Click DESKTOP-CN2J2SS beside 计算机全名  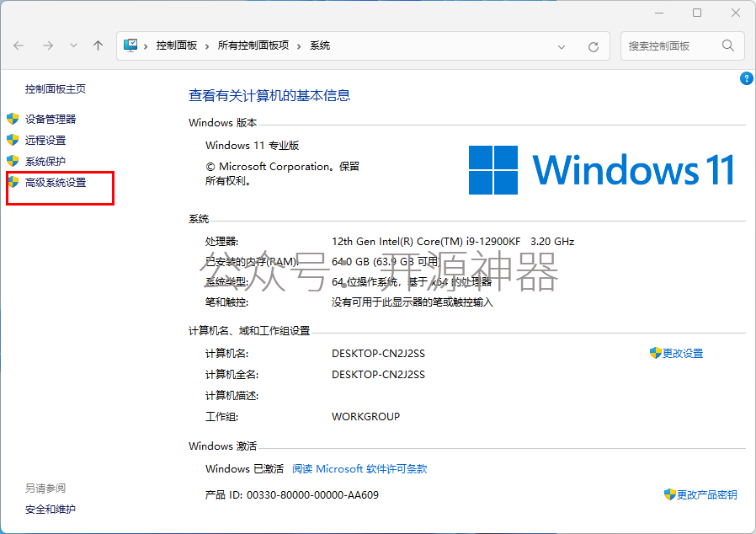coord(379,375)
